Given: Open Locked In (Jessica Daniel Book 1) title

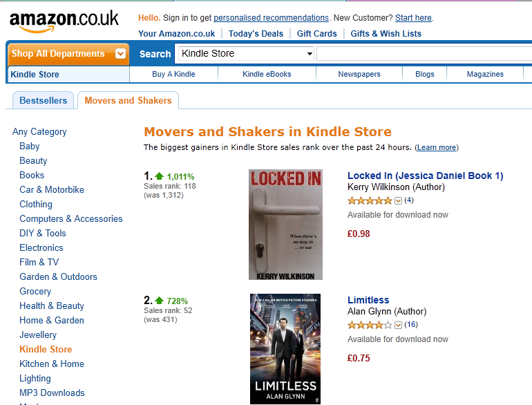Looking at the screenshot, I should pos(425,176).
